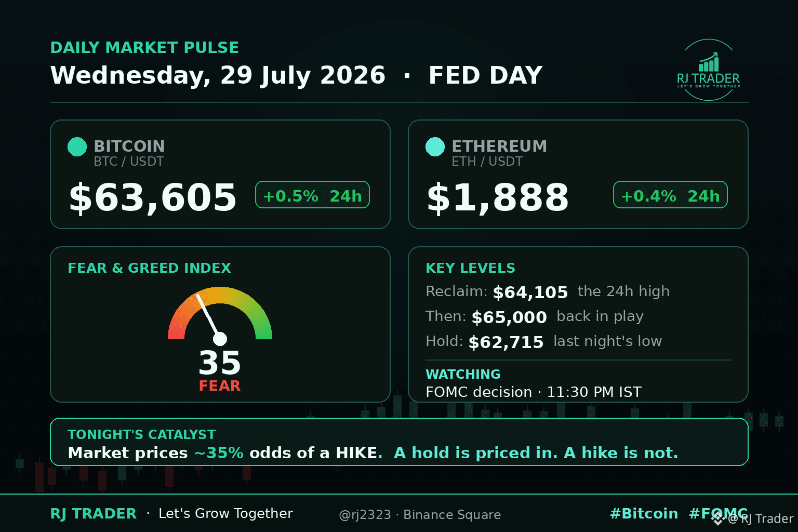Click the $1,888 Ethereum price

point(498,197)
